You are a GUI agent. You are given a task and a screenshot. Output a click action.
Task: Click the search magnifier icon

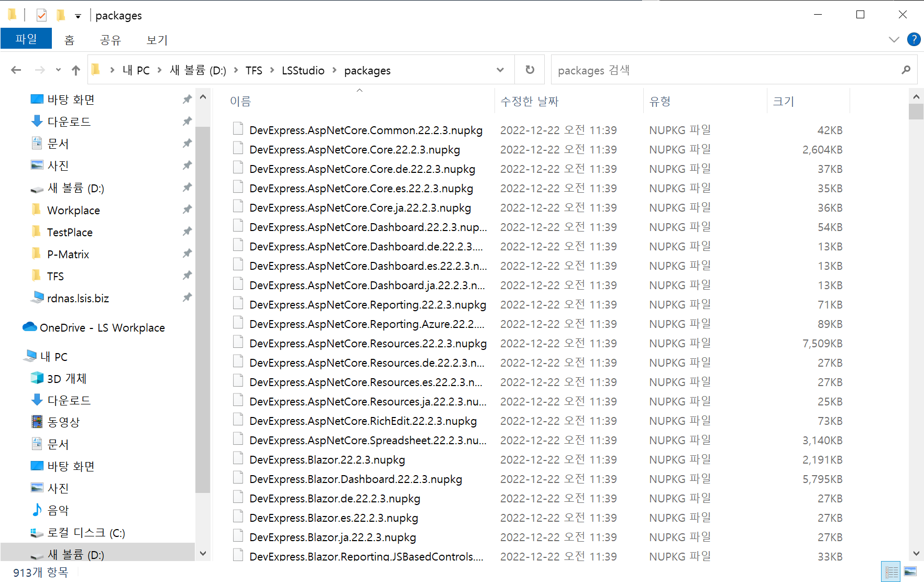tap(906, 70)
